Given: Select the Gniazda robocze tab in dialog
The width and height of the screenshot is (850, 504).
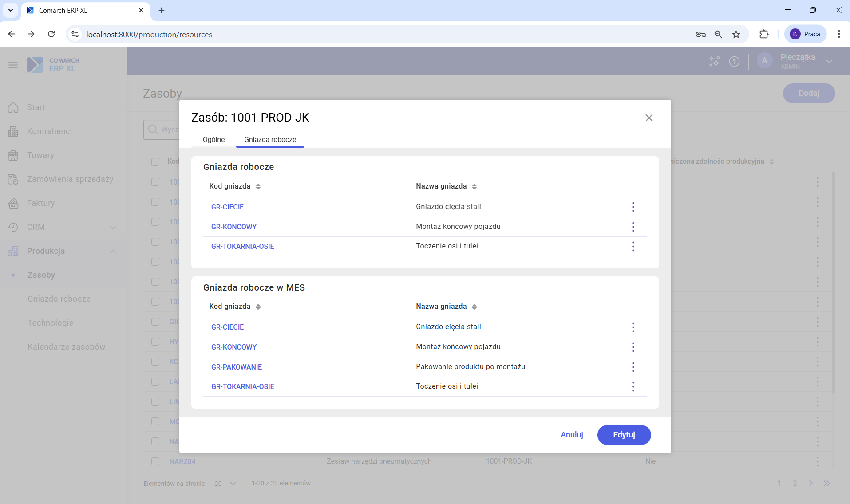Looking at the screenshot, I should (x=270, y=139).
